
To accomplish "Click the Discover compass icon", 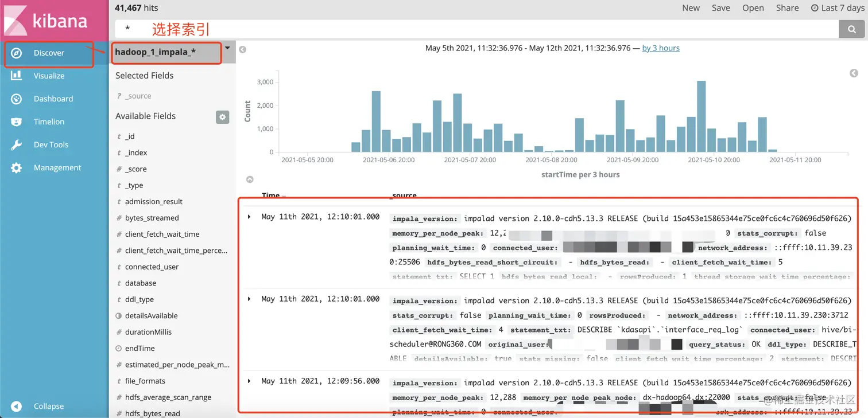I will (17, 53).
